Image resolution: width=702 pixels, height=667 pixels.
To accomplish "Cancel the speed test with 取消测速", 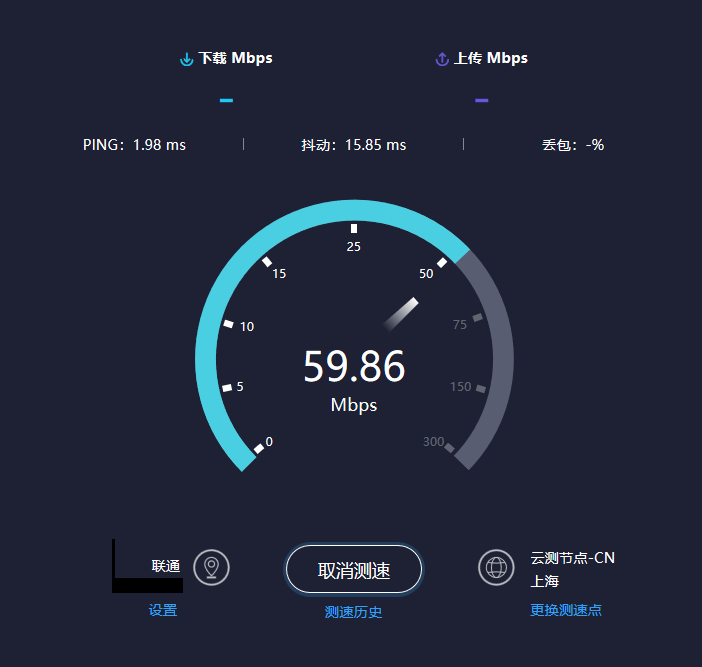I will [x=354, y=570].
